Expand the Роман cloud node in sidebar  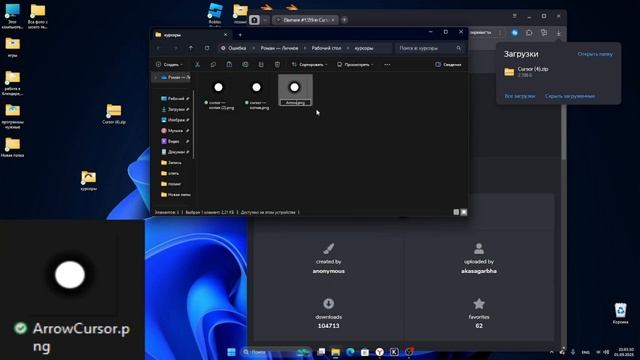[155, 77]
